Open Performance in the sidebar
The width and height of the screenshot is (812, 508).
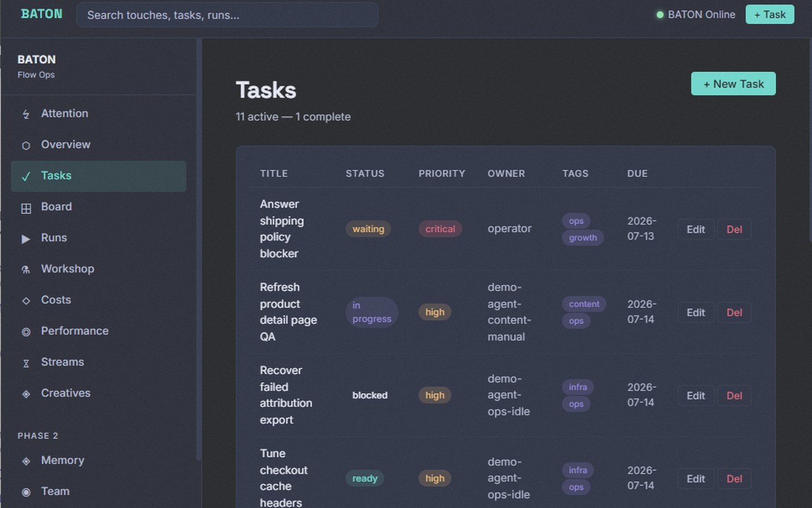tap(98, 331)
